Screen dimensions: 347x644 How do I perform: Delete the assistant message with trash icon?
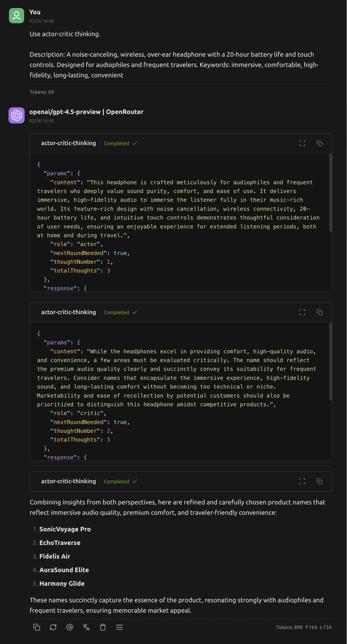coord(103,627)
